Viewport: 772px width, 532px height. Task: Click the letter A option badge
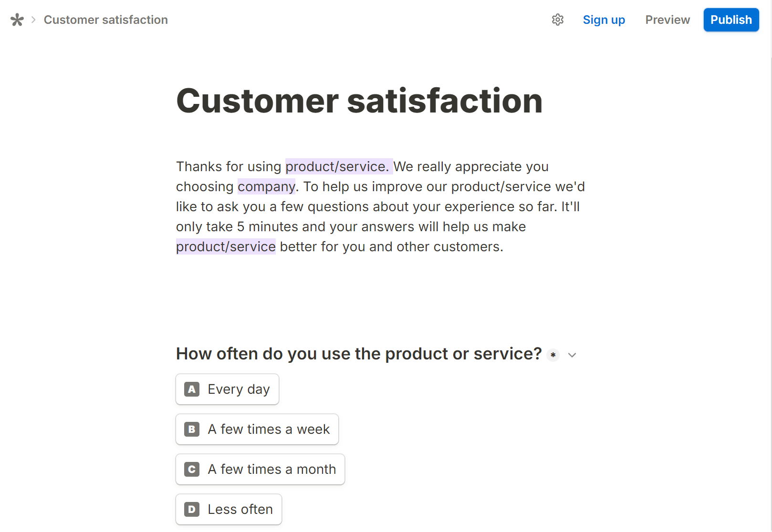[192, 389]
